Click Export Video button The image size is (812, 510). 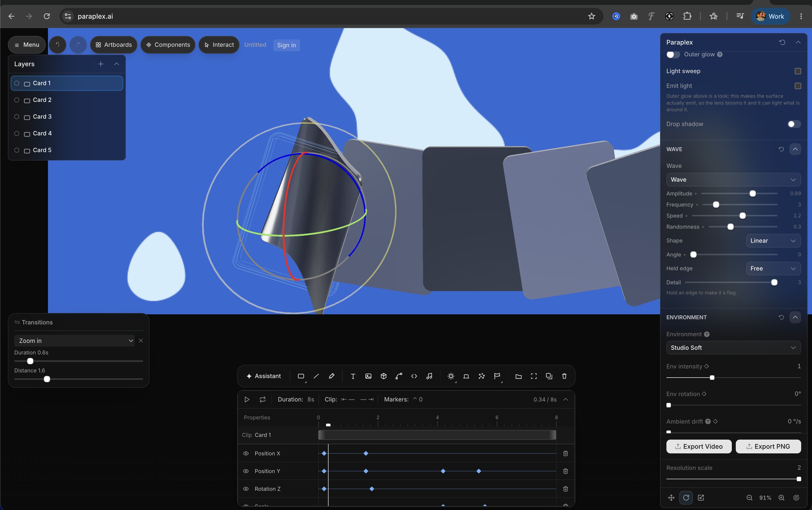(699, 446)
